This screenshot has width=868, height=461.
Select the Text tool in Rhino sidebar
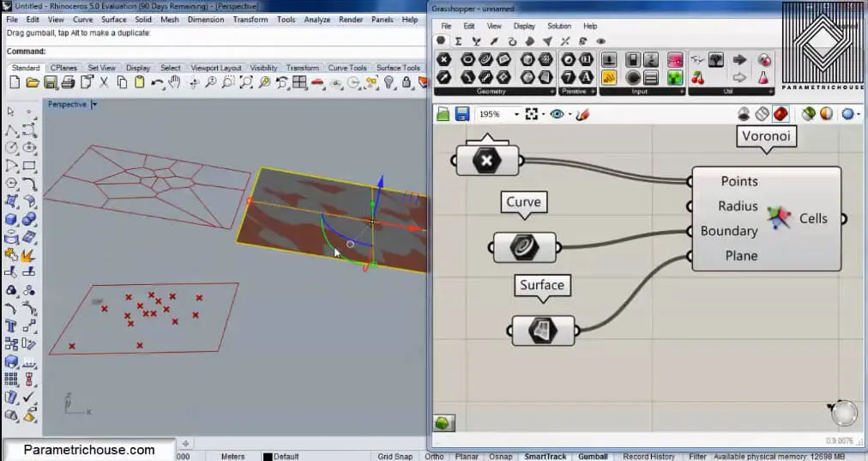coord(11,326)
